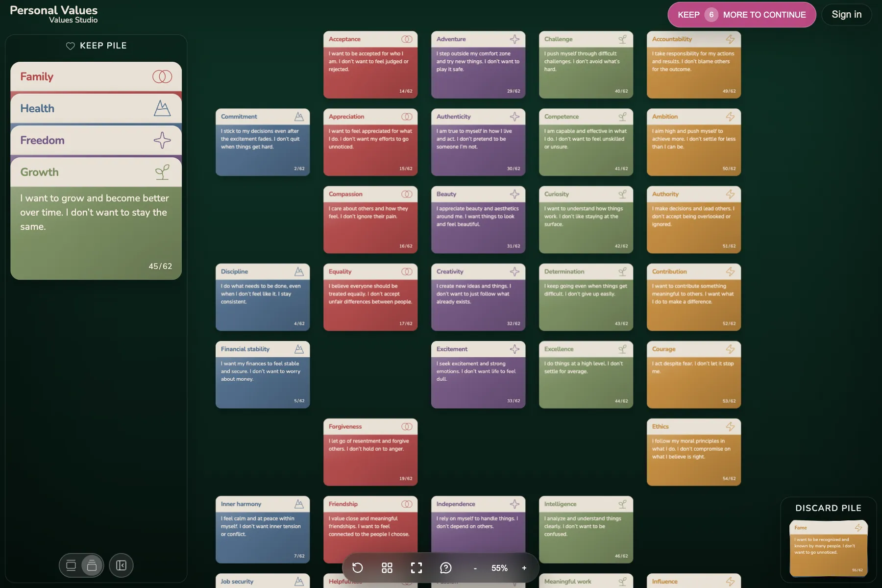Viewport: 882px width, 588px height.
Task: Select the Beauty value card
Action: click(x=478, y=220)
